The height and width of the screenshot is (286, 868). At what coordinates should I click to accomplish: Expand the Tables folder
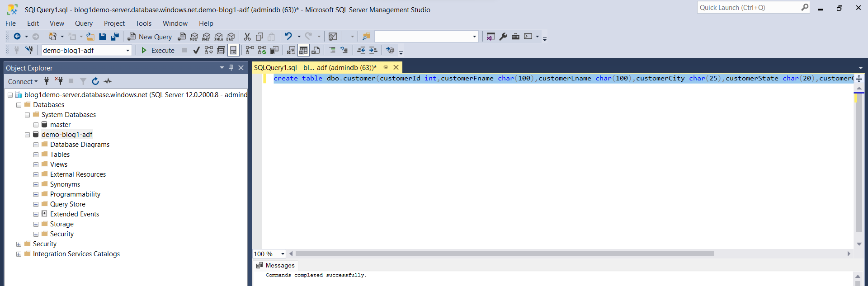click(36, 155)
